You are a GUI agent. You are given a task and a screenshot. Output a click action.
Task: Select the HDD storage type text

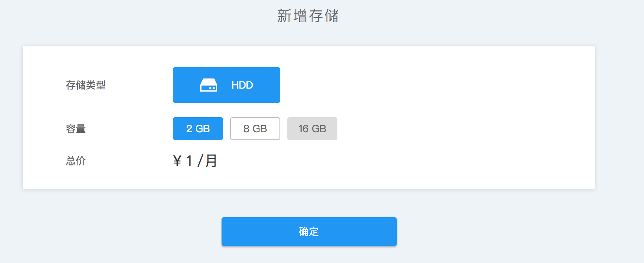(x=242, y=85)
